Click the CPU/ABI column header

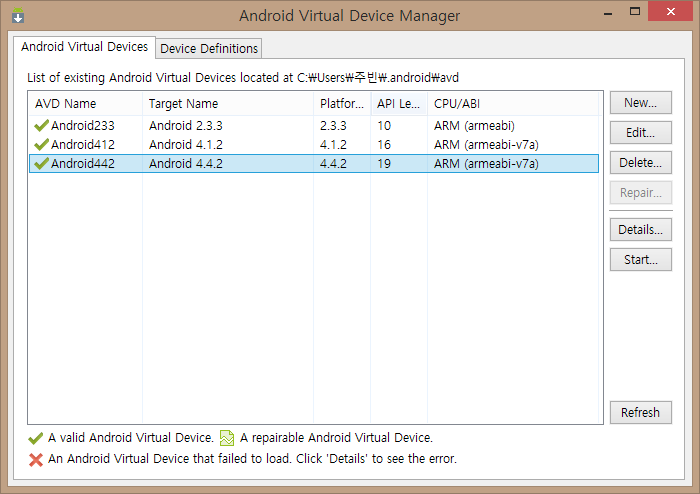click(x=512, y=104)
